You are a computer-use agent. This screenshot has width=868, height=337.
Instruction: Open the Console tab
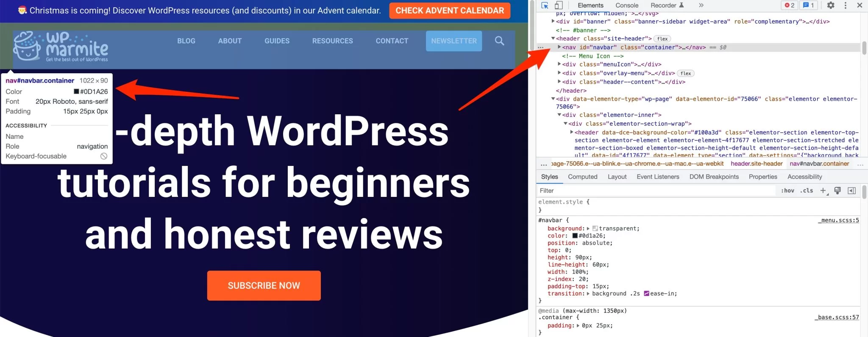(x=627, y=6)
